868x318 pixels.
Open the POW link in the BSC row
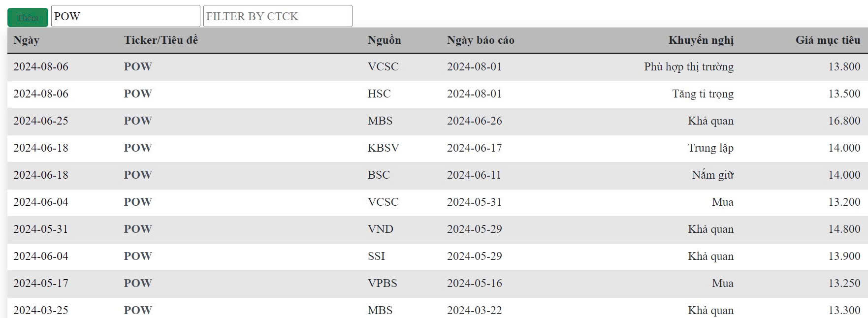(138, 175)
